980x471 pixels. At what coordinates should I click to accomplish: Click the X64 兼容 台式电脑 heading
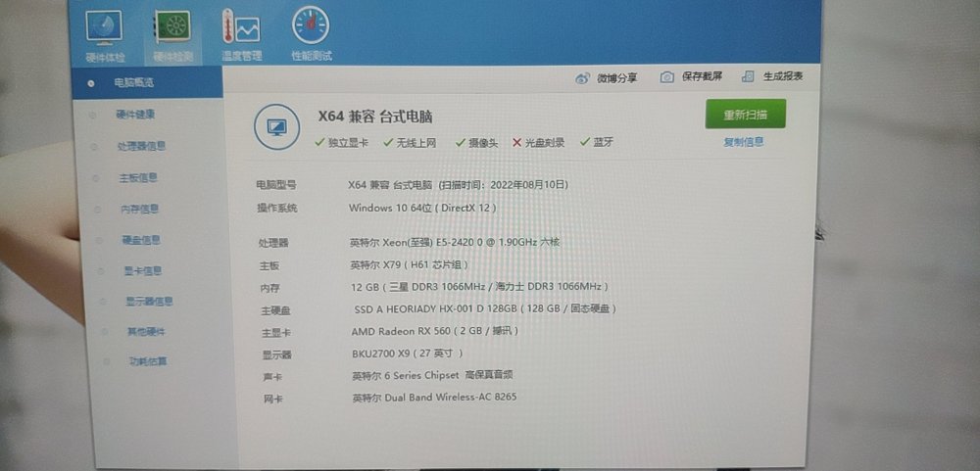coord(375,117)
